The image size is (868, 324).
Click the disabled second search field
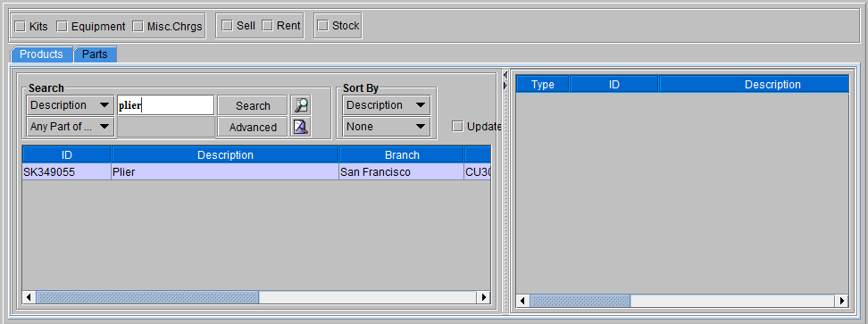coord(165,127)
